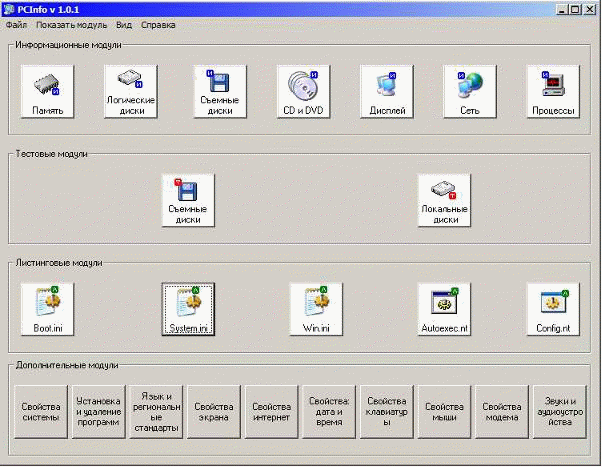The image size is (602, 467).
Task: Select the Сеть (Network) module icon
Action: (470, 92)
